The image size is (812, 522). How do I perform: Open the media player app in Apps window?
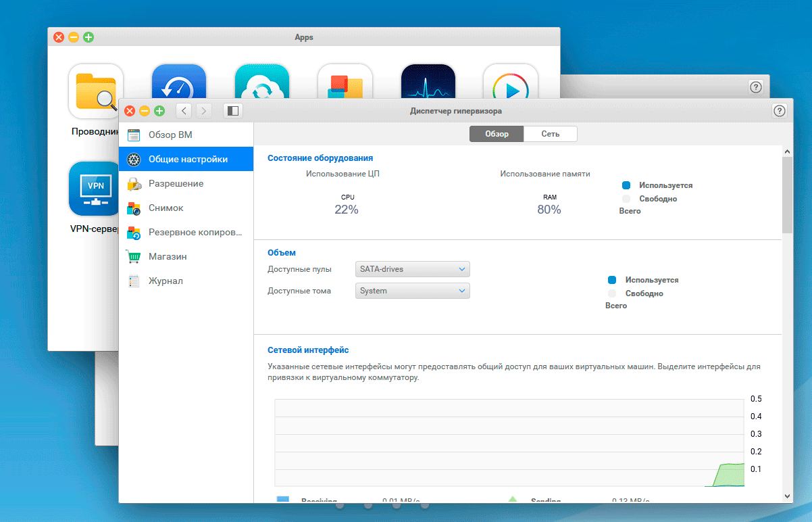pos(511,81)
